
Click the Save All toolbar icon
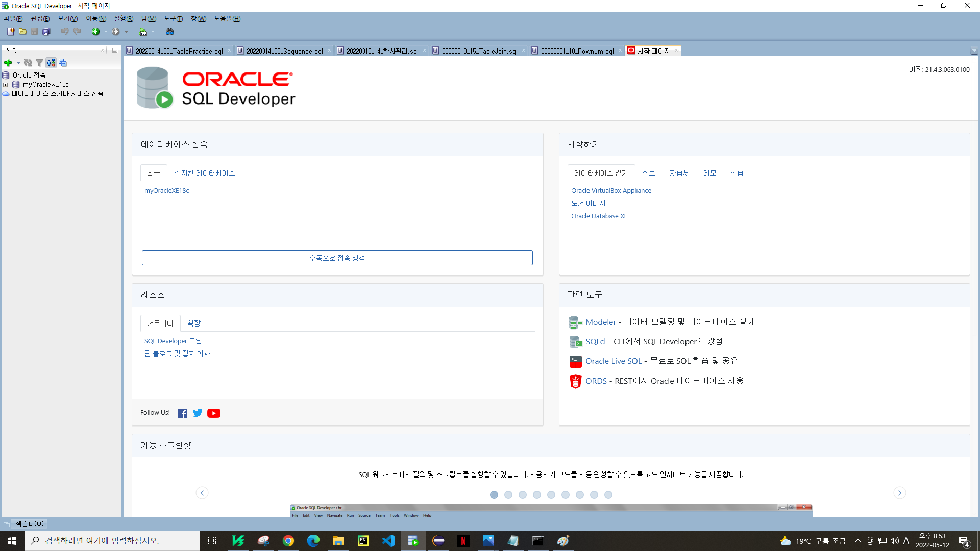46,32
